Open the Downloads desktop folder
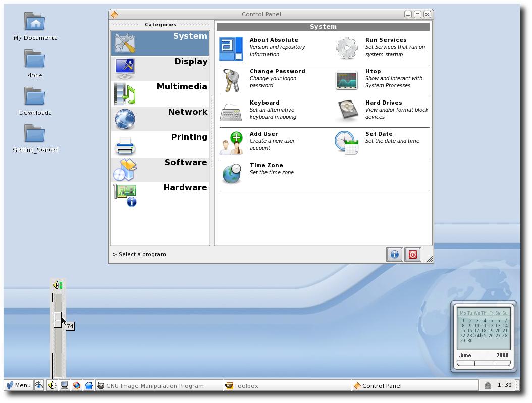 (x=35, y=101)
